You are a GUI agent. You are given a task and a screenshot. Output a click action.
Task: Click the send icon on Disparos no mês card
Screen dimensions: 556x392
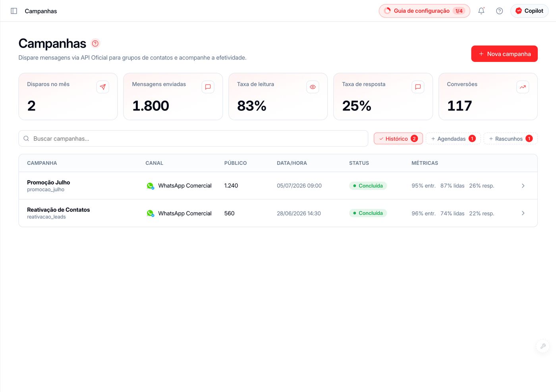click(103, 87)
